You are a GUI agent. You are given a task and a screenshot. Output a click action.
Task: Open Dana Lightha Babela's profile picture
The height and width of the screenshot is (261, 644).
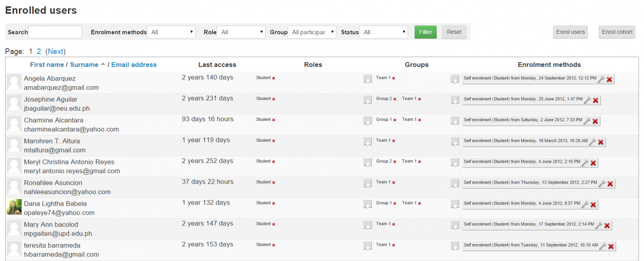click(14, 207)
